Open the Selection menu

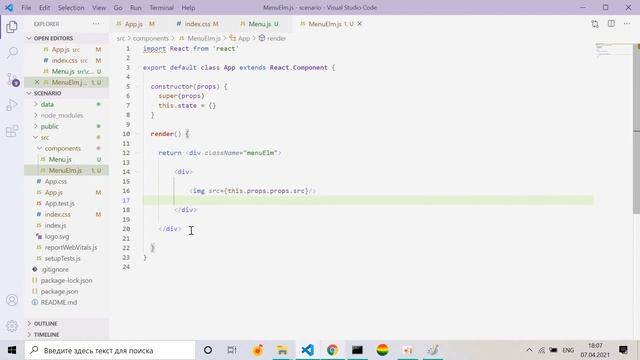[x=71, y=8]
